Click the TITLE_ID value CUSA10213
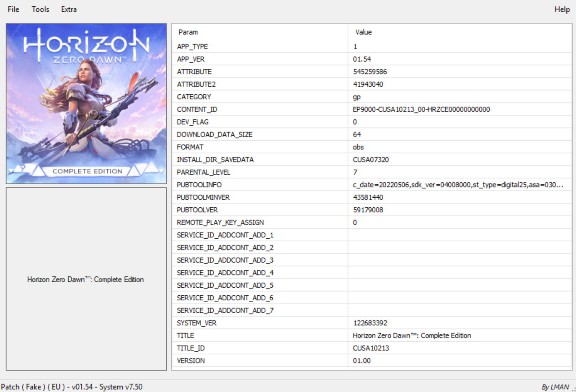 click(x=371, y=348)
